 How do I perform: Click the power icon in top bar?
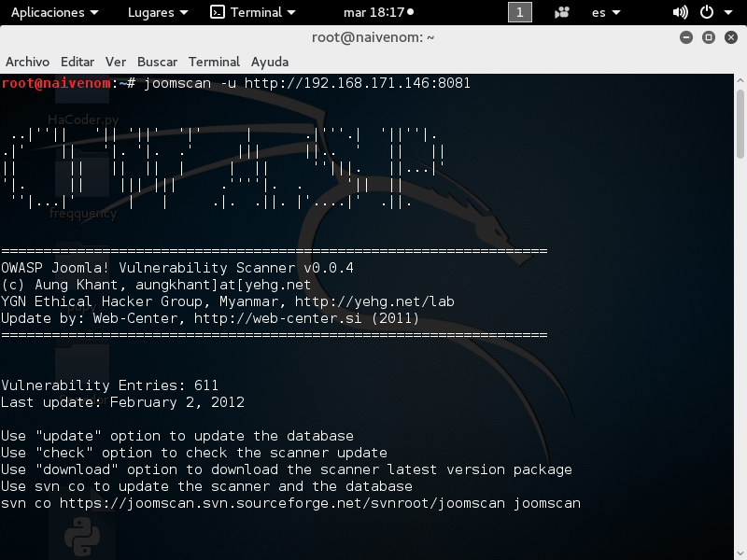tap(707, 12)
